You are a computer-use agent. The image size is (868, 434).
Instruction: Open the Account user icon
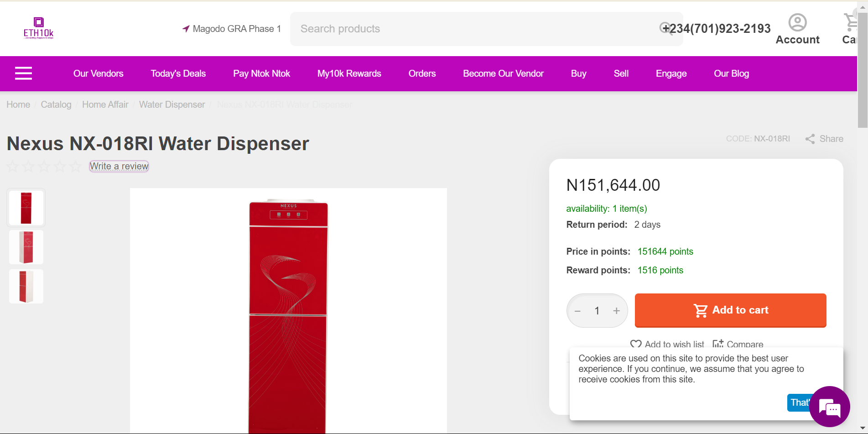click(x=797, y=22)
